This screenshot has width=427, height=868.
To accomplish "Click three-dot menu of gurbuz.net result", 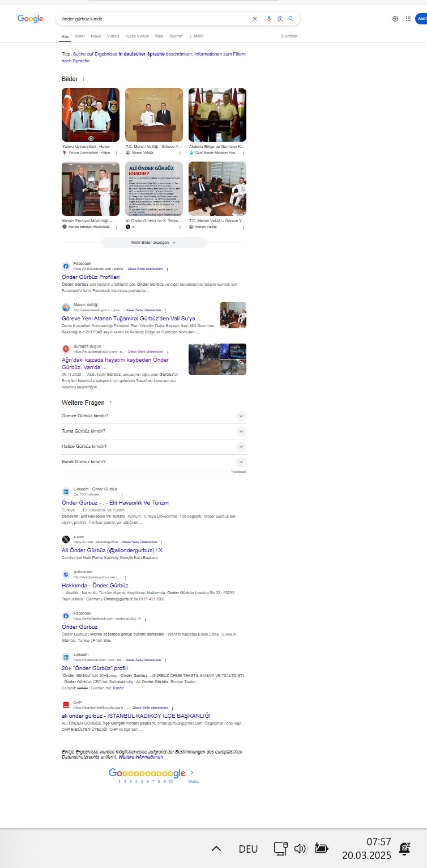I will tap(125, 578).
